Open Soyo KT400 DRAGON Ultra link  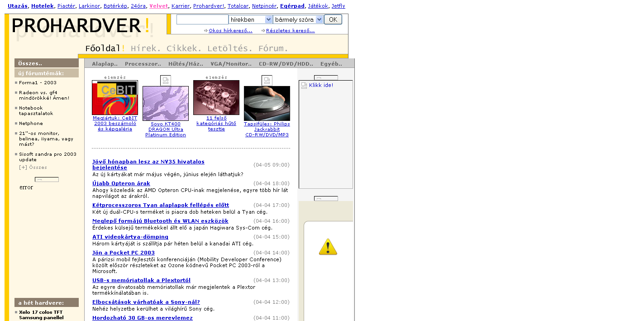[166, 129]
